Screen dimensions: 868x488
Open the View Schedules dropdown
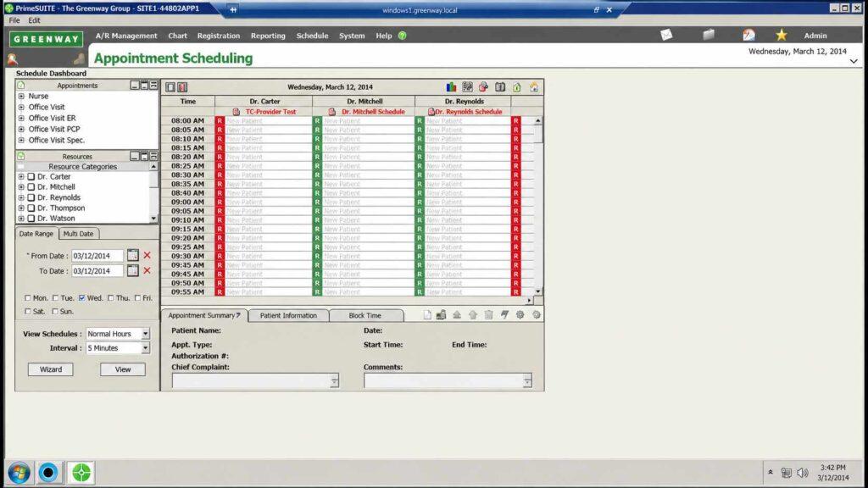[145, 334]
